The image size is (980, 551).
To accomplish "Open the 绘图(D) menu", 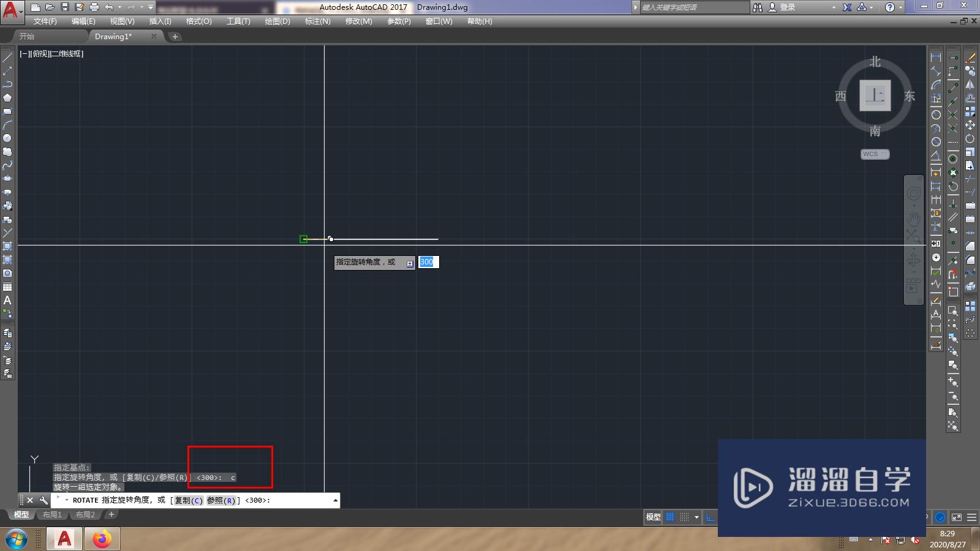I will pyautogui.click(x=277, y=21).
